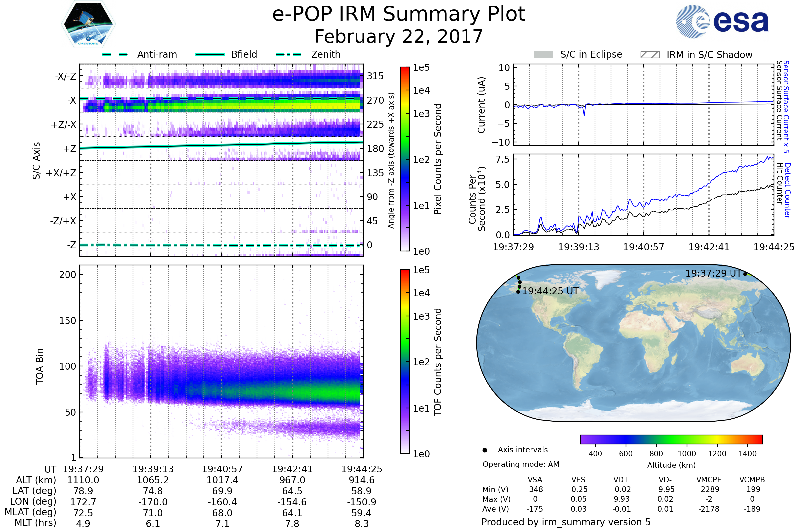Click the Axis intervals black dot legend marker
The image size is (798, 532).
click(485, 450)
